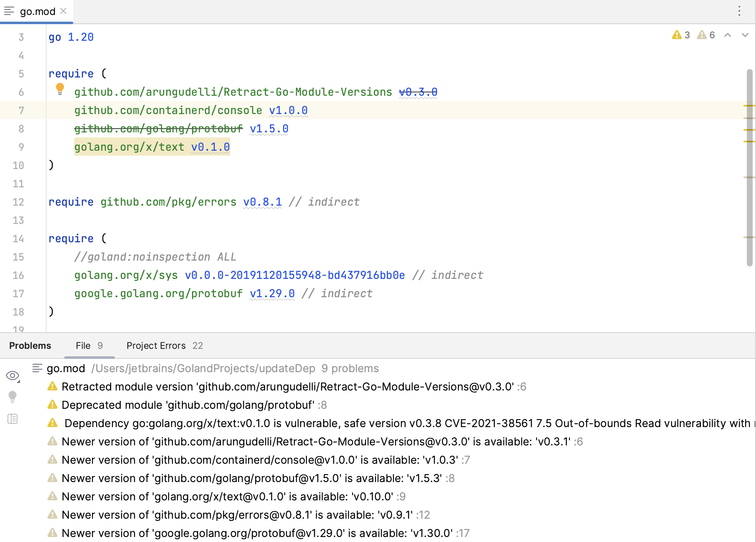Click the warnings count indicator showing 3

(x=681, y=35)
